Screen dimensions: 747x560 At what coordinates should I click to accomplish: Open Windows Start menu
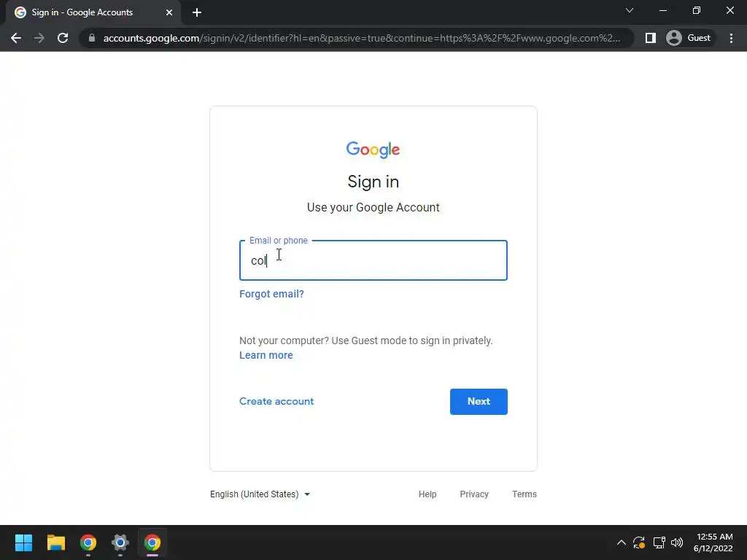[x=23, y=542]
